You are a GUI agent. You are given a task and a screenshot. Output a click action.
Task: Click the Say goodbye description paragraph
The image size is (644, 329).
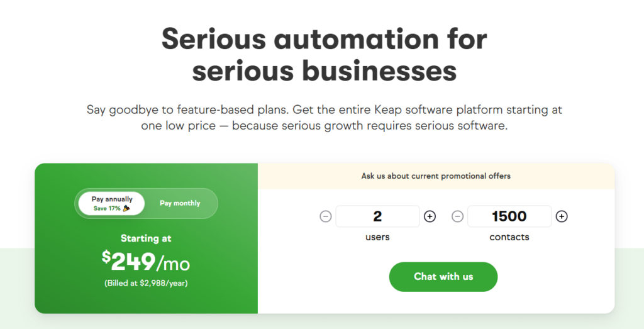tap(324, 118)
